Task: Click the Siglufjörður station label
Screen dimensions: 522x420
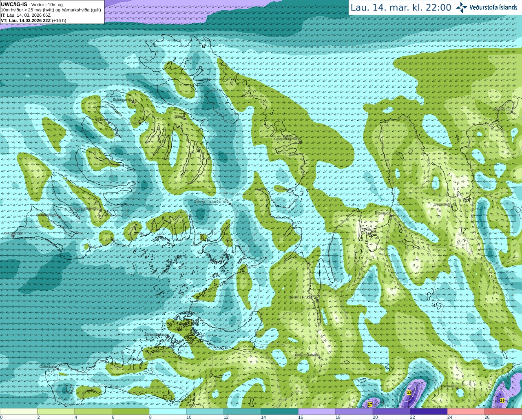Action: [502, 109]
